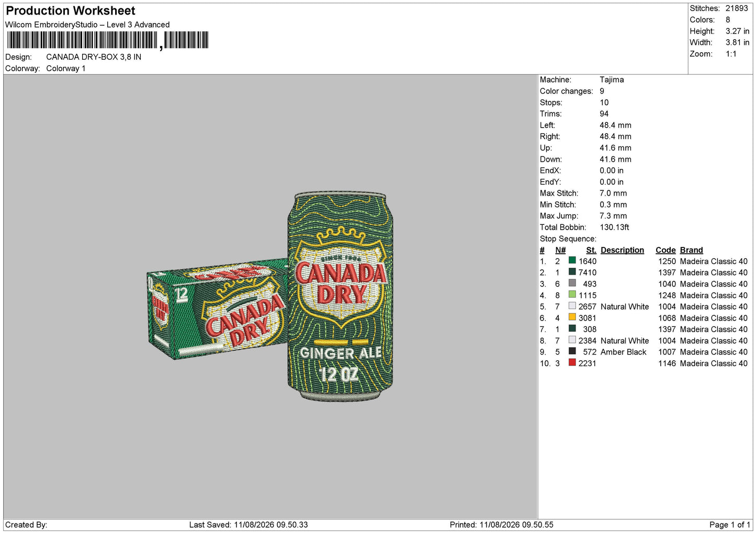Click code 1146 in stop 10

667,363
